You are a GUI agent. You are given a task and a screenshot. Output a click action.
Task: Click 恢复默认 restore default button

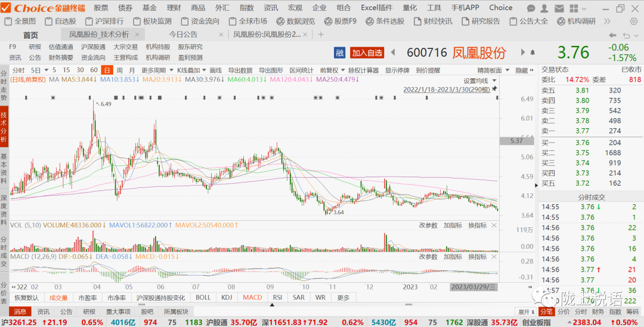coord(26,297)
